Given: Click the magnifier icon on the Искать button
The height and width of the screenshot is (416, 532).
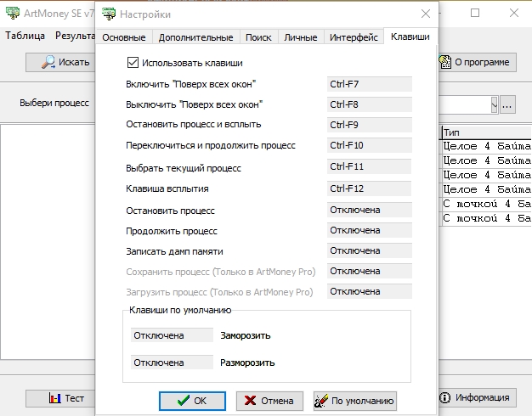Looking at the screenshot, I should (x=48, y=62).
